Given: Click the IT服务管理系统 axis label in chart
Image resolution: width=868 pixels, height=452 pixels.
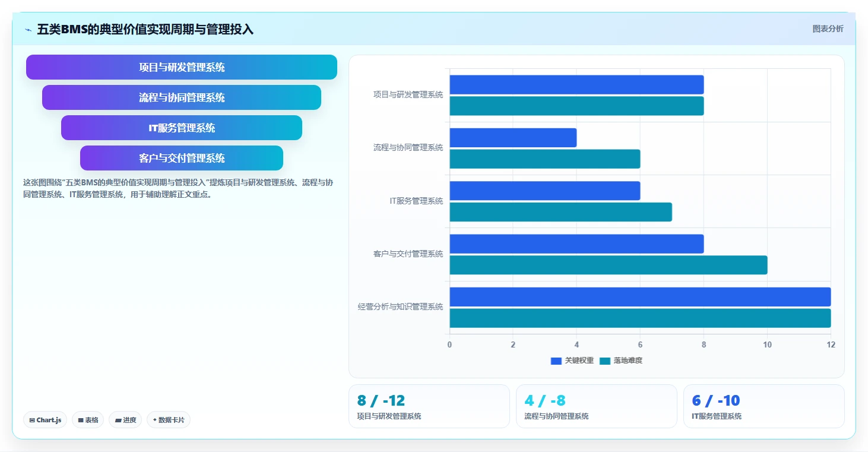Looking at the screenshot, I should pos(416,201).
